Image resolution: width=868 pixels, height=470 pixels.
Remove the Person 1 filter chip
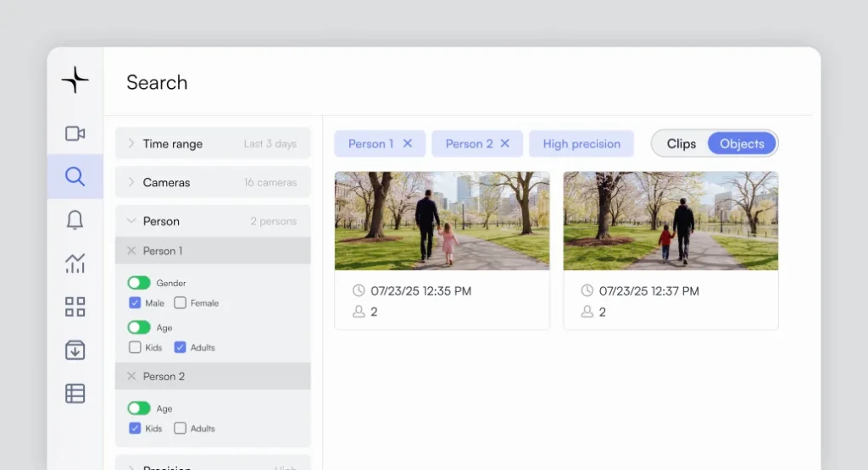click(408, 143)
